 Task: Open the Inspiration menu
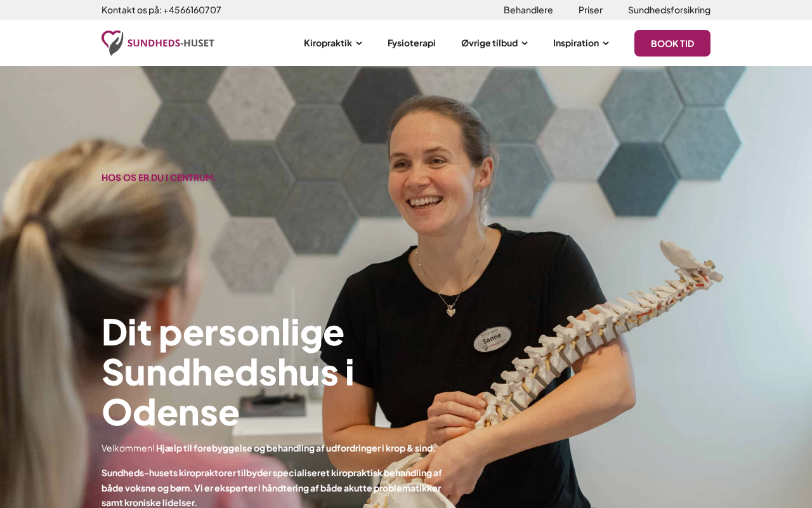576,43
